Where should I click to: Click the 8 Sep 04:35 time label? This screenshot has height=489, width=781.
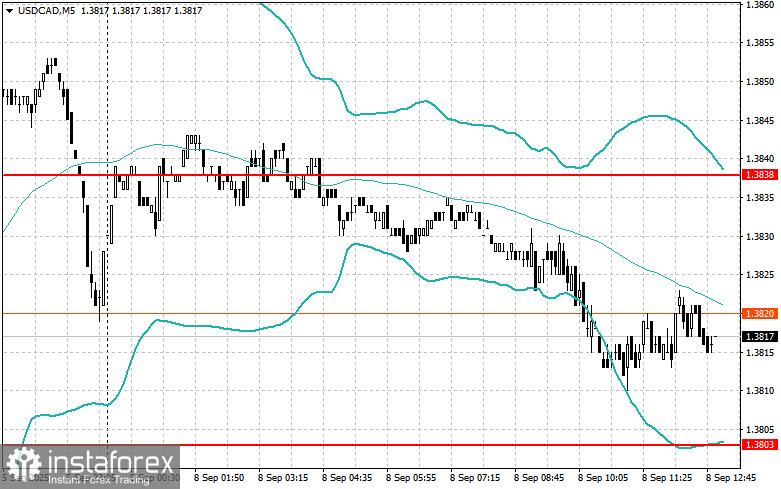pos(347,478)
